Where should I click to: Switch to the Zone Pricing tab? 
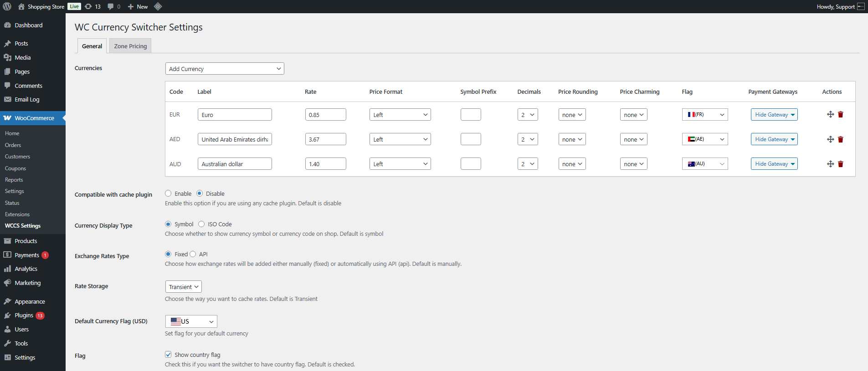[x=130, y=46]
